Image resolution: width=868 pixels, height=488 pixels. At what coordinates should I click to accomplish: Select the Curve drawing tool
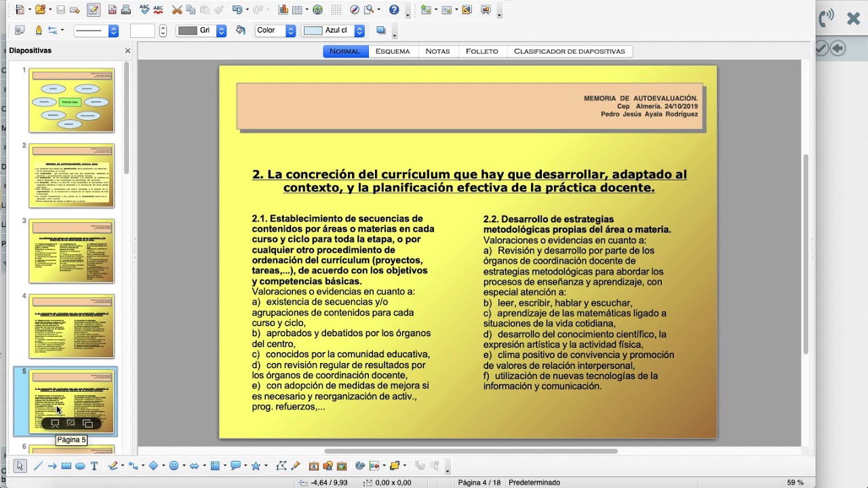tap(113, 466)
